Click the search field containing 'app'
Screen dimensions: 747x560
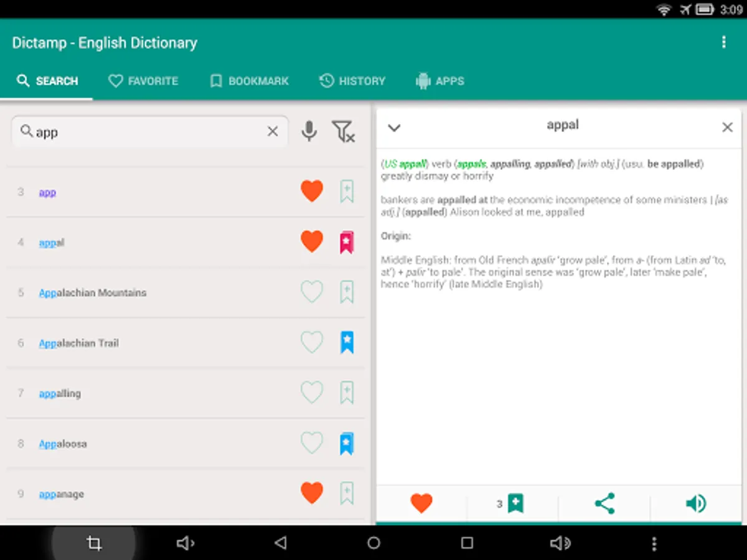click(x=149, y=131)
